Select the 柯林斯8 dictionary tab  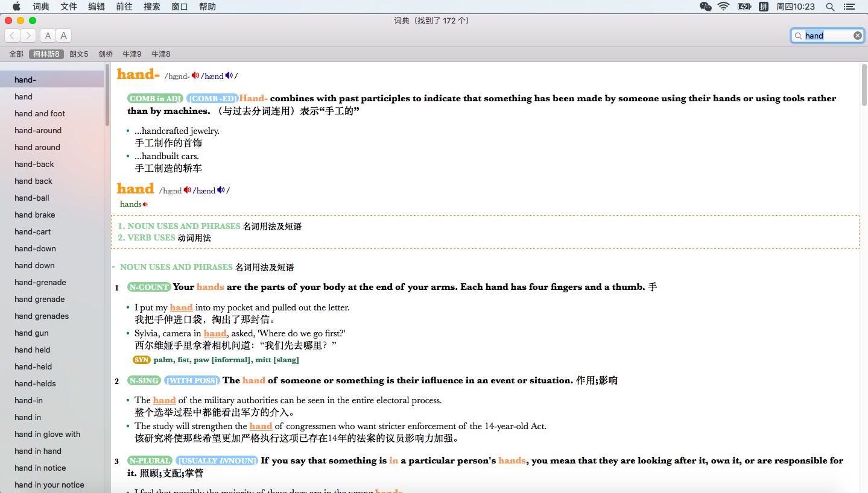point(46,54)
